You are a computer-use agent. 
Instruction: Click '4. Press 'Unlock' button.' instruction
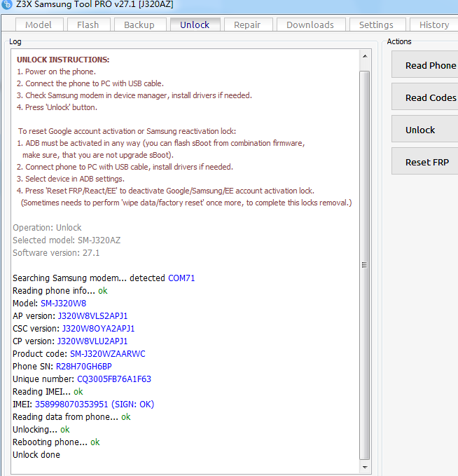57,107
